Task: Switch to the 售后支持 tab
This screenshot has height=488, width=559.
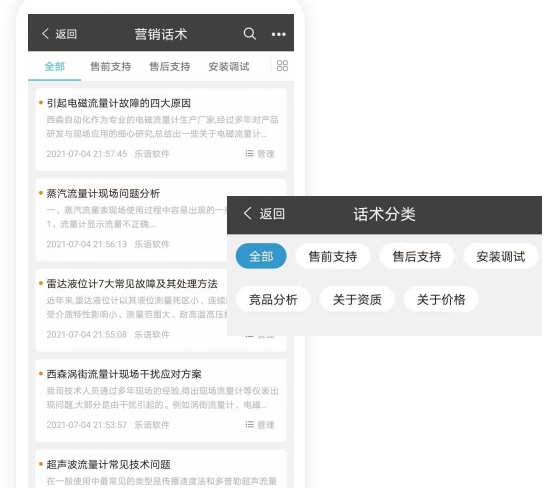Action: pos(170,66)
